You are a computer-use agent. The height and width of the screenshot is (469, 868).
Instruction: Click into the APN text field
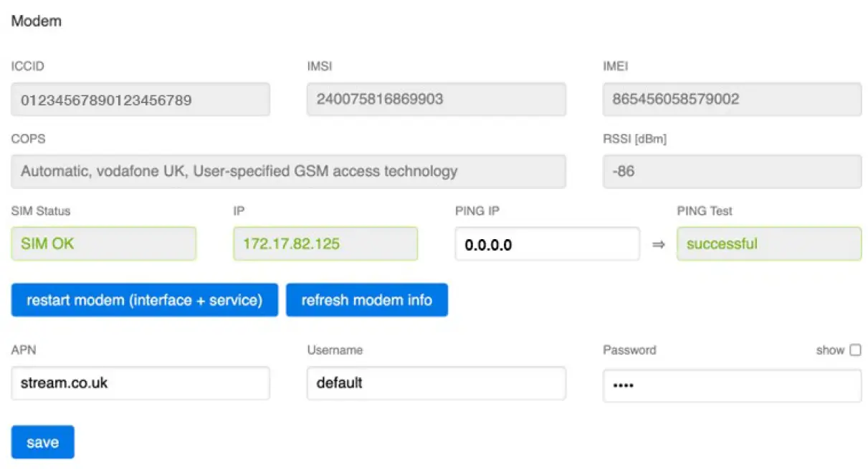(140, 383)
